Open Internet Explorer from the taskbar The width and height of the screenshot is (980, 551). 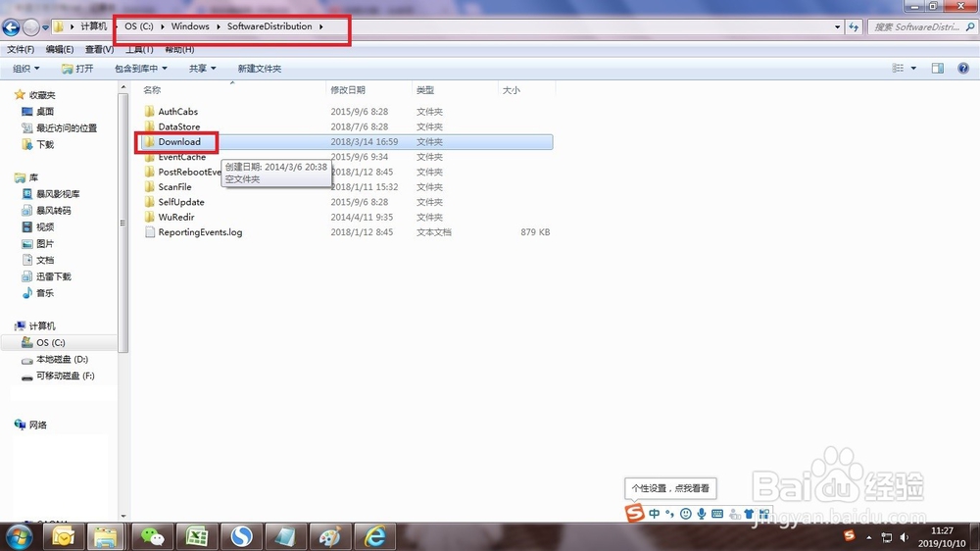374,536
